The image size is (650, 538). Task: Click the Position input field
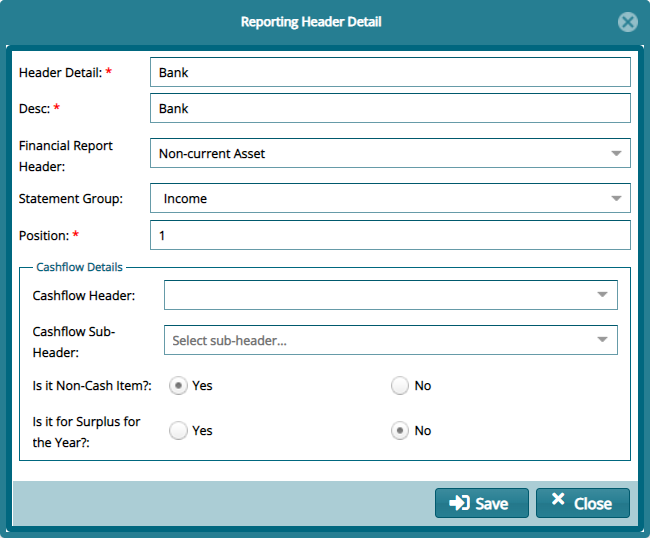[x=390, y=235]
